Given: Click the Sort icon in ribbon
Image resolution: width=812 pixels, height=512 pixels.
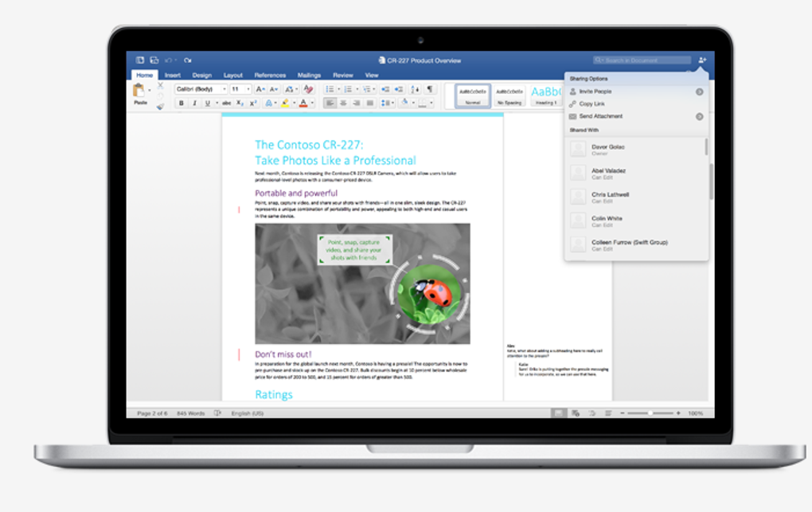Looking at the screenshot, I should [x=415, y=89].
